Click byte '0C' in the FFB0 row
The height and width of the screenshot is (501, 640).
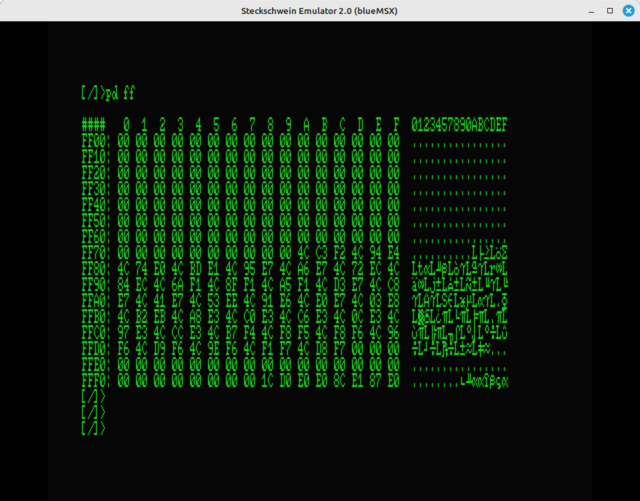point(357,317)
